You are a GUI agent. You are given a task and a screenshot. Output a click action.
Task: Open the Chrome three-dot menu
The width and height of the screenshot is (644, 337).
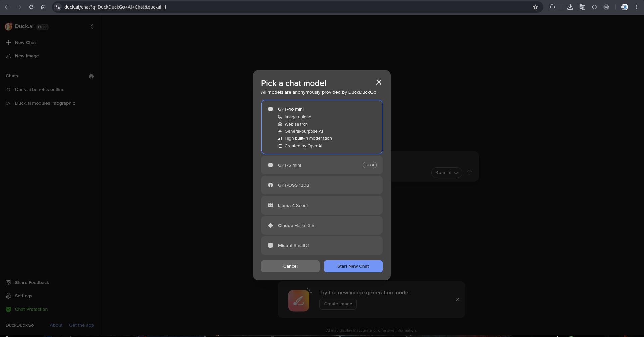[x=636, y=7]
